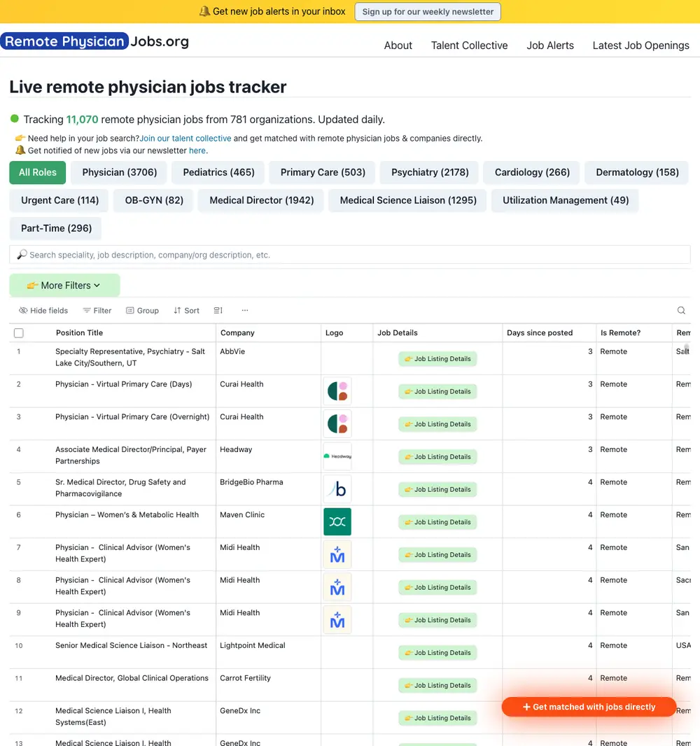The image size is (700, 746).
Task: Hide fields using the eye icon button
Action: [x=43, y=310]
